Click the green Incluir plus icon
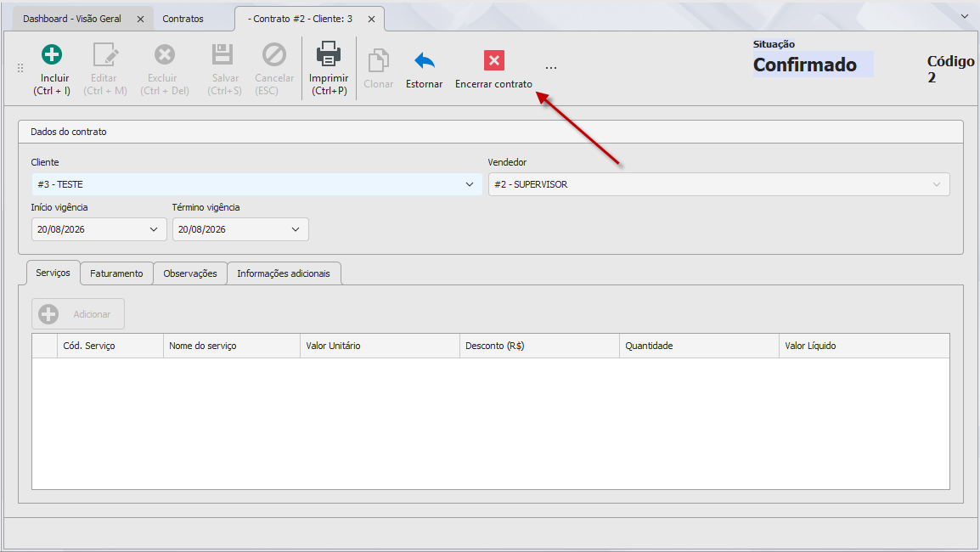The width and height of the screenshot is (980, 552). [52, 54]
